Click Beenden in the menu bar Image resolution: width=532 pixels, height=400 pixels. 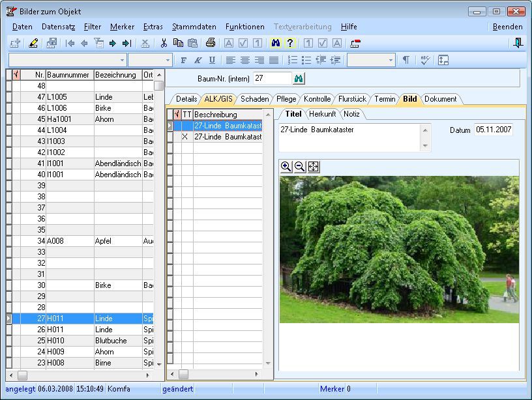pyautogui.click(x=507, y=27)
